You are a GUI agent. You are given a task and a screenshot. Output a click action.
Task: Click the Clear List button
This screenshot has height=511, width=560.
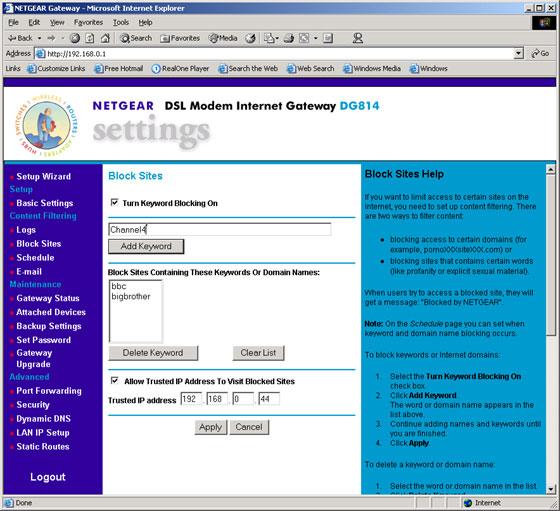point(258,353)
